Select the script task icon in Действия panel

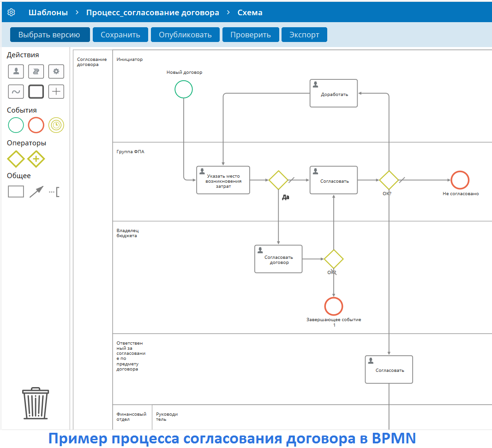point(36,71)
